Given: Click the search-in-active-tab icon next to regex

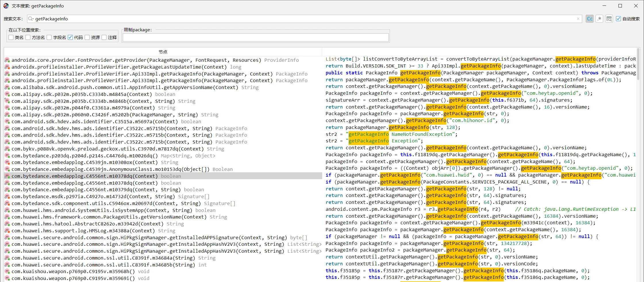Looking at the screenshot, I should click(x=609, y=19).
